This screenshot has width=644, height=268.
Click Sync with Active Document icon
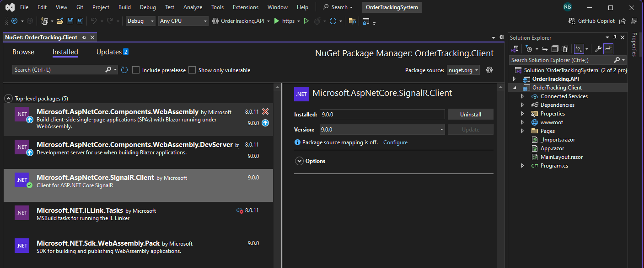(545, 49)
